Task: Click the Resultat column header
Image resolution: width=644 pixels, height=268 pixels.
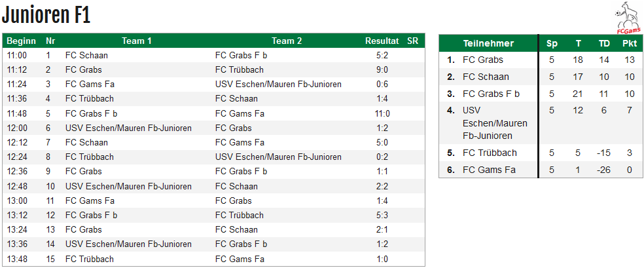Action: click(x=382, y=41)
